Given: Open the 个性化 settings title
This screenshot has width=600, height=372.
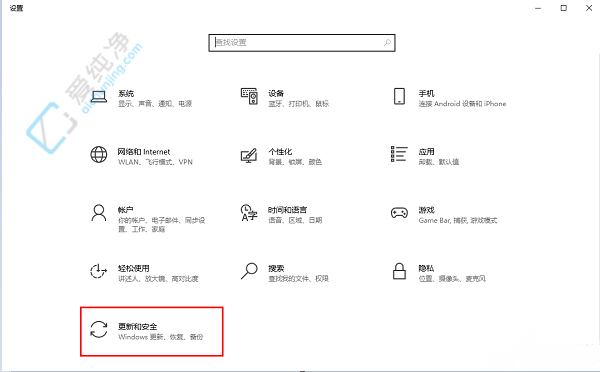Looking at the screenshot, I should click(x=280, y=152).
